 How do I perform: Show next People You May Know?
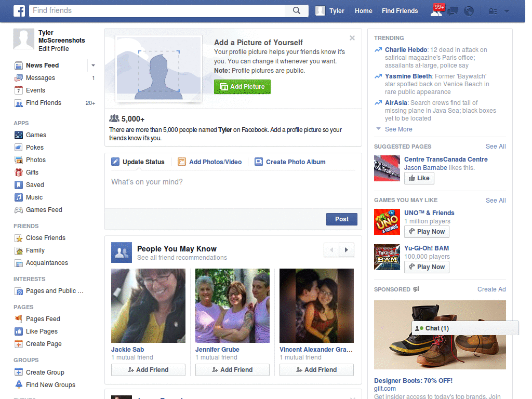(x=347, y=250)
